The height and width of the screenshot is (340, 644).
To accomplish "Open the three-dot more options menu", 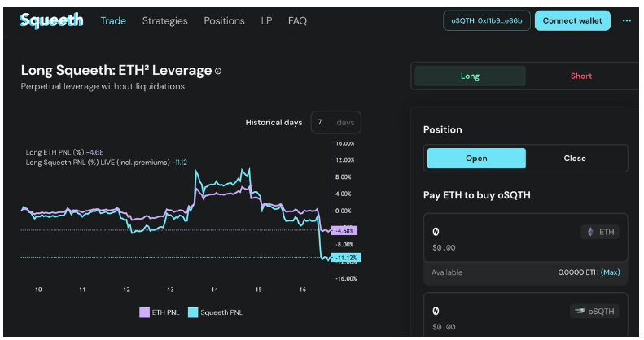I will click(x=626, y=20).
